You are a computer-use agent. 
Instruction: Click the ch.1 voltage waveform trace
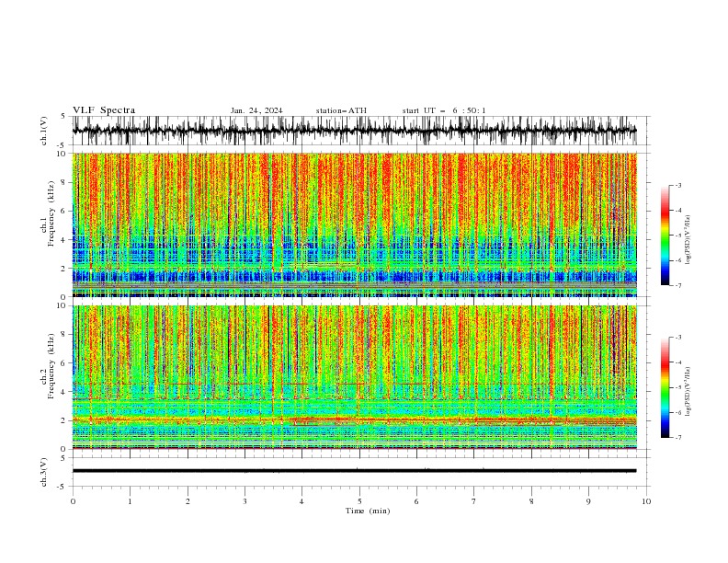[354, 131]
